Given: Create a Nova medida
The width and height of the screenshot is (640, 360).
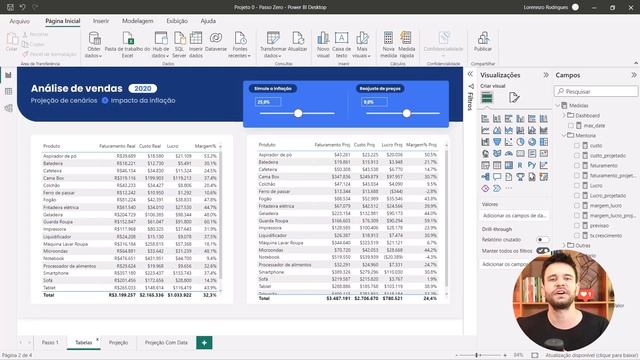Looking at the screenshot, I should click(x=388, y=44).
